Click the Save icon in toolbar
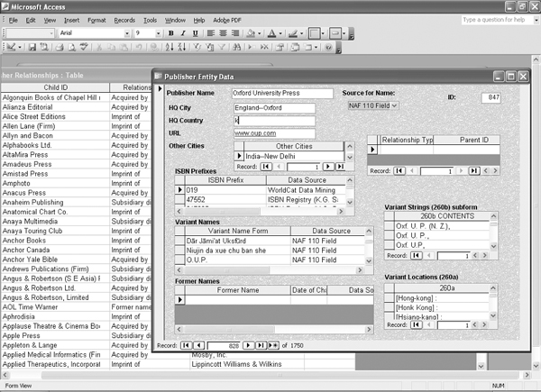 [32, 47]
